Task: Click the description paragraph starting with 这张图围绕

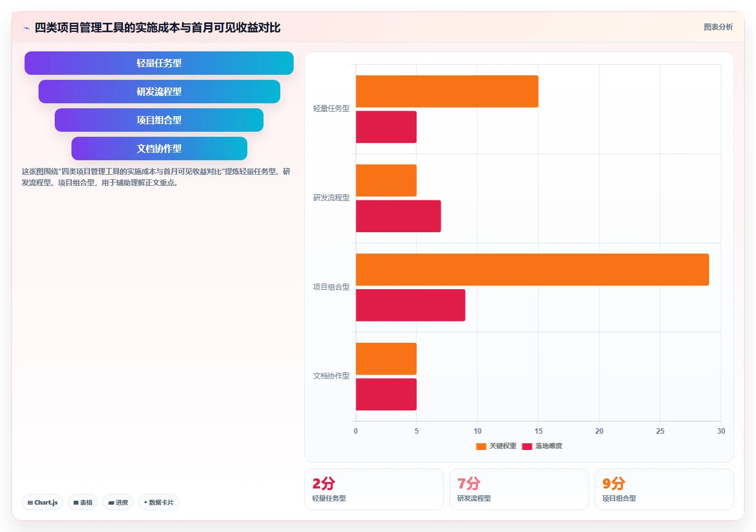Action: tap(156, 177)
